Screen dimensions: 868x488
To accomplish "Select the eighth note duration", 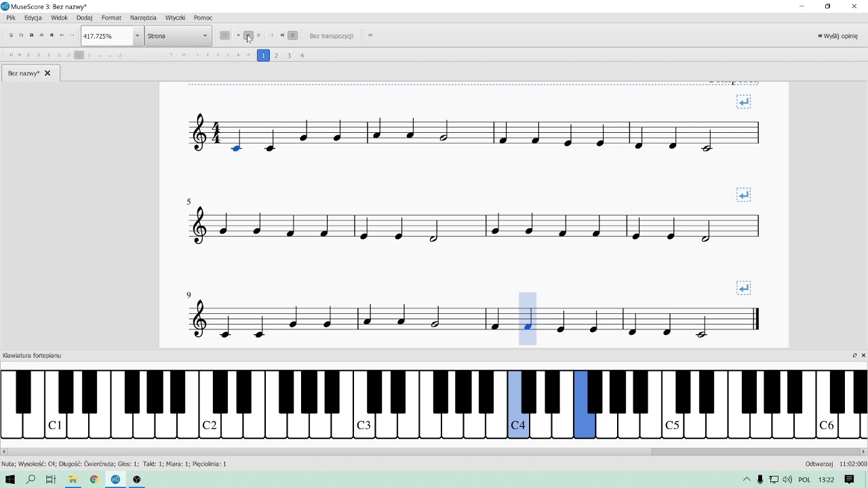I will 68,56.
